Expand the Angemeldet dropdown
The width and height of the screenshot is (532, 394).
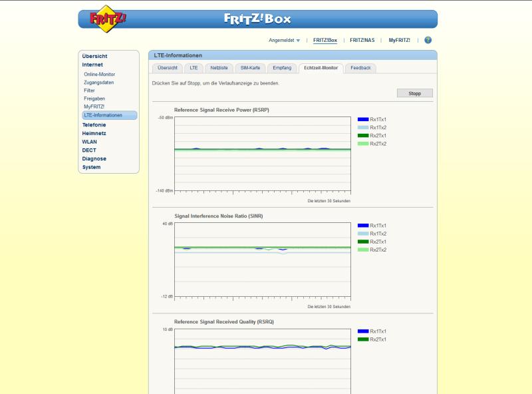[x=285, y=40]
